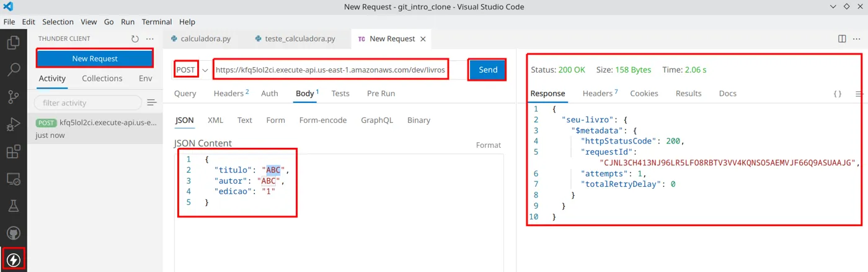This screenshot has height=272, width=868.
Task: Open the Testing flask view
Action: coord(13,206)
